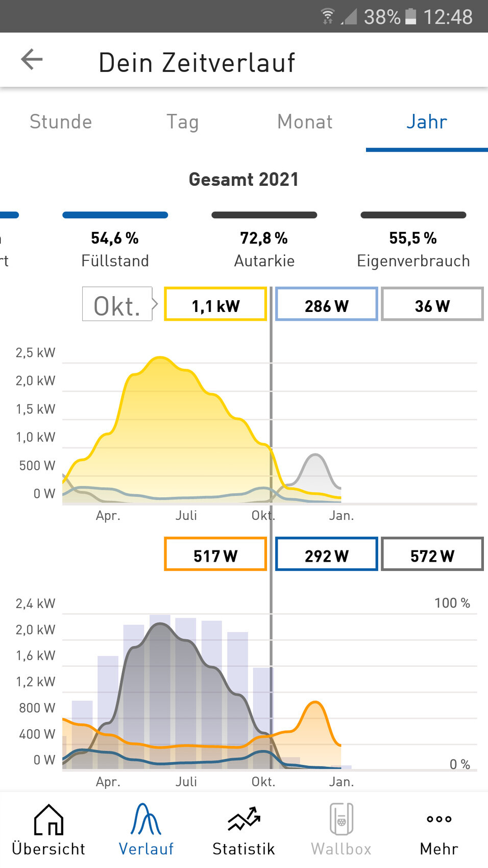The width and height of the screenshot is (488, 868).
Task: Tap the Wallbox charger icon
Action: coord(341,819)
